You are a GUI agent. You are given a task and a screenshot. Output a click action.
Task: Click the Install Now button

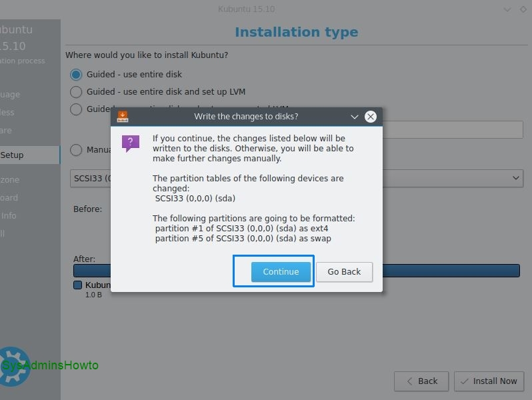tap(489, 381)
